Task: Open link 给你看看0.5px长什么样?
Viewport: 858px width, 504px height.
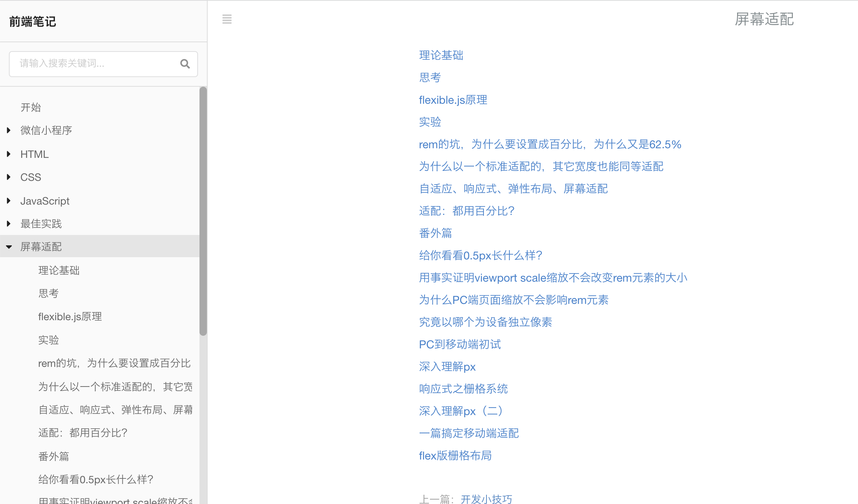Action: (481, 255)
